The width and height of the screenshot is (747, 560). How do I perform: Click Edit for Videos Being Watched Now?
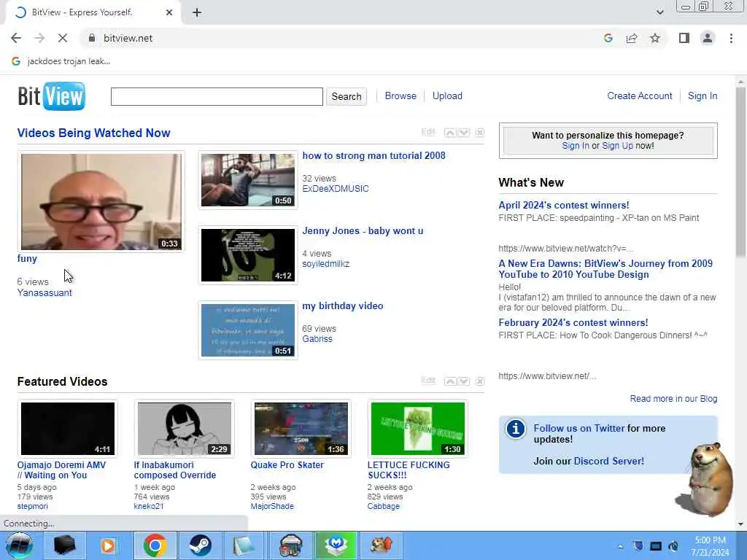(x=427, y=132)
